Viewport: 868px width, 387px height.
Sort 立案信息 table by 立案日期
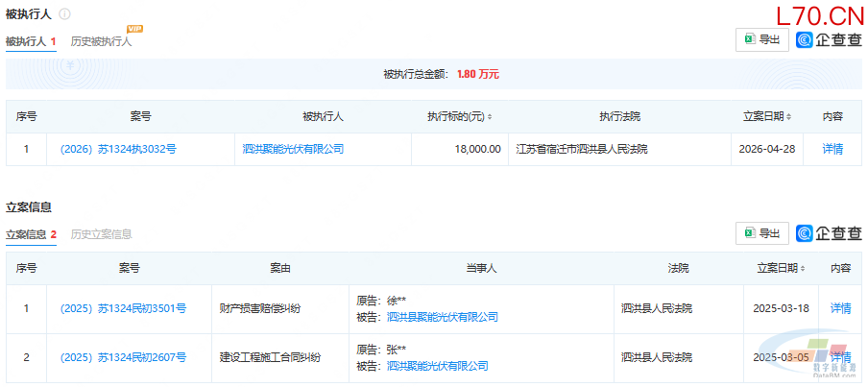[x=803, y=269]
